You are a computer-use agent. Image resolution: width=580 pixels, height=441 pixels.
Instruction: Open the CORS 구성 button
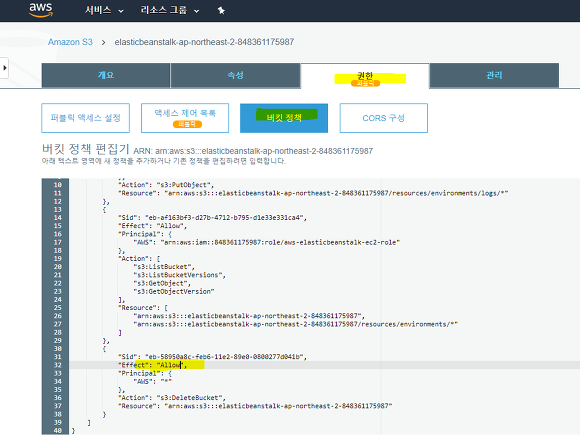click(384, 118)
